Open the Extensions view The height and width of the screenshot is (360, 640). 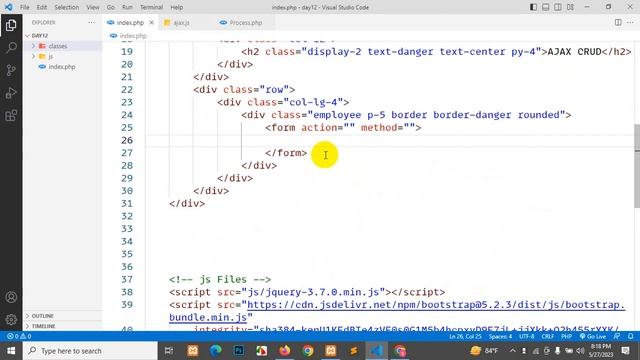(11, 116)
